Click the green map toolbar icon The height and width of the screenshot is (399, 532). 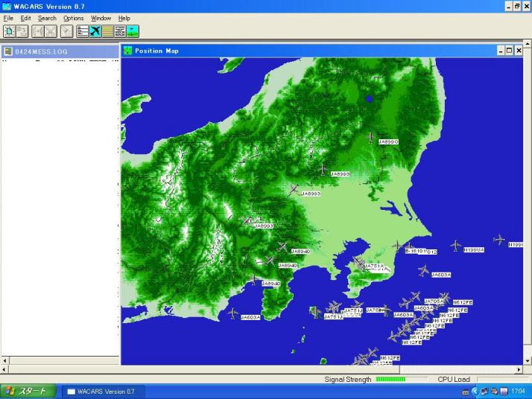[133, 31]
